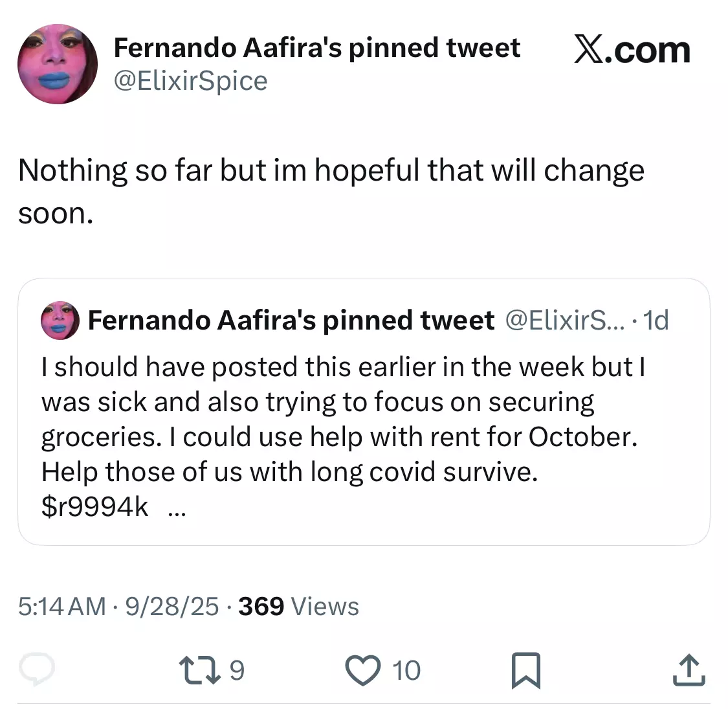
Task: Open the large profile avatar
Action: [58, 64]
